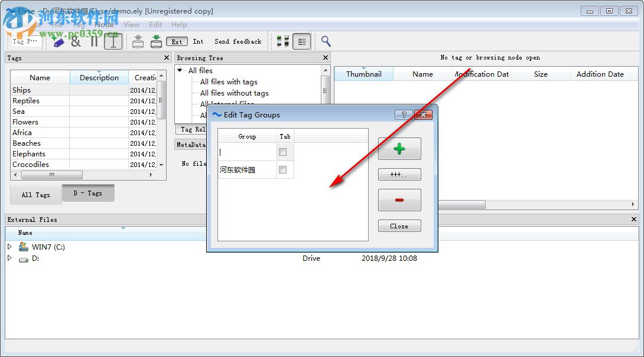
Task: Tick the Tab checkbox for 河东软件园 group
Action: pos(282,169)
